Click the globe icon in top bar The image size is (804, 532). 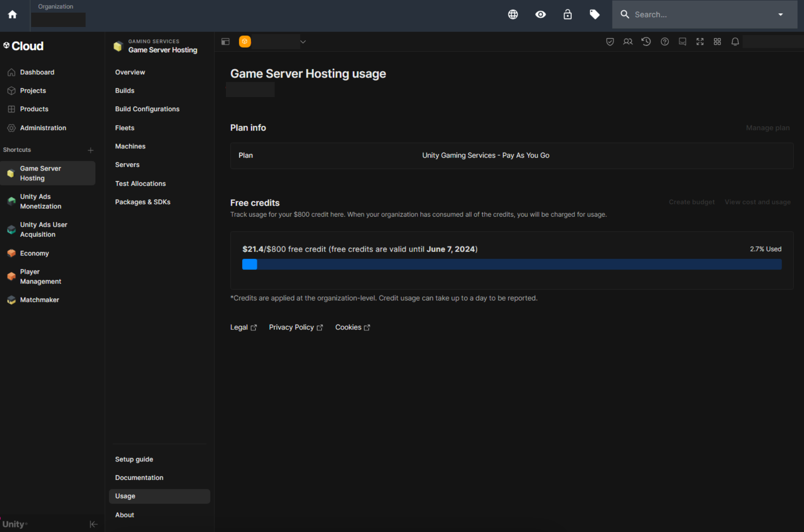pyautogui.click(x=513, y=14)
